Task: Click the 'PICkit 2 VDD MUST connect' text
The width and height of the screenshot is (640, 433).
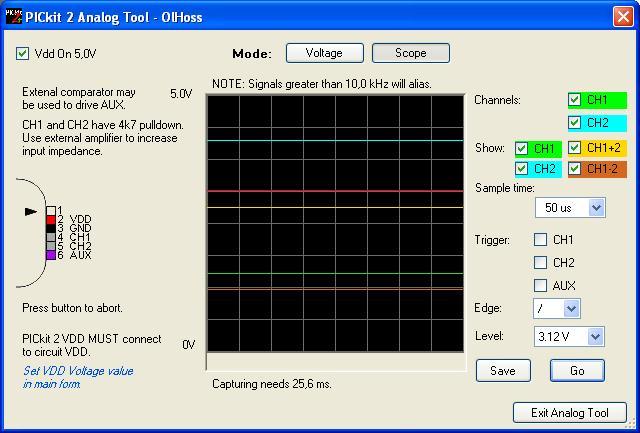Action: coord(92,339)
